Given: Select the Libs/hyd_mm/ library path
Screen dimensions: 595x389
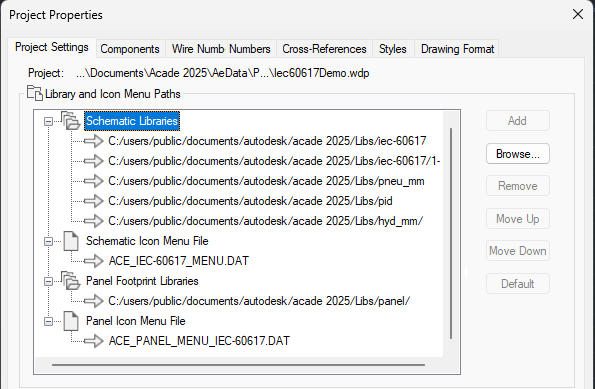Looking at the screenshot, I should coord(265,221).
